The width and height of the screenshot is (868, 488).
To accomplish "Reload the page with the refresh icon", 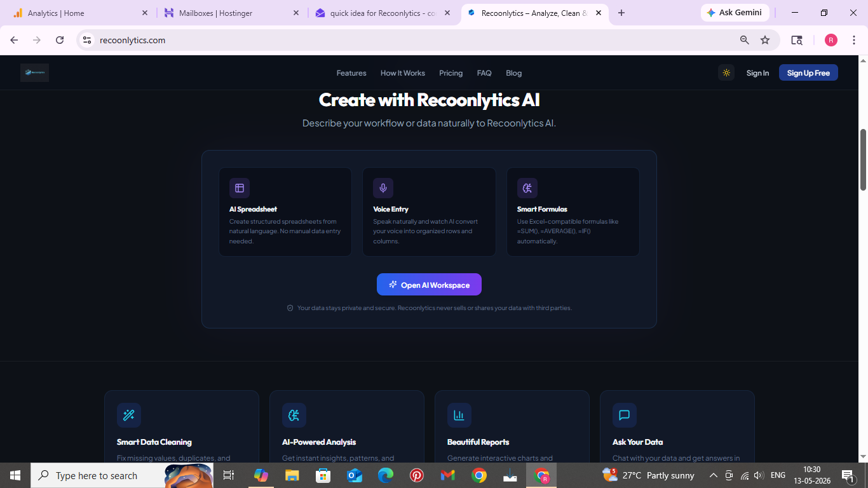I will tap(60, 40).
